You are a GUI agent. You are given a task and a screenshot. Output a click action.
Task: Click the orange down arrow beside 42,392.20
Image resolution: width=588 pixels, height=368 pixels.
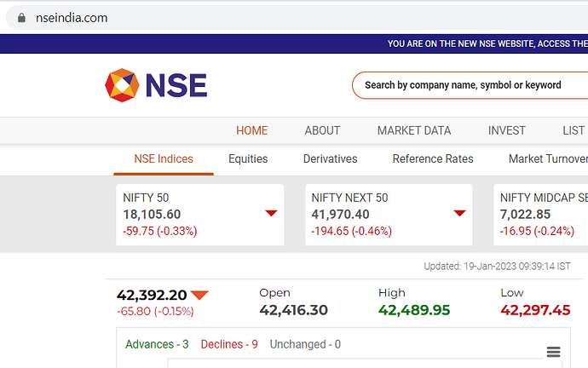pos(199,296)
